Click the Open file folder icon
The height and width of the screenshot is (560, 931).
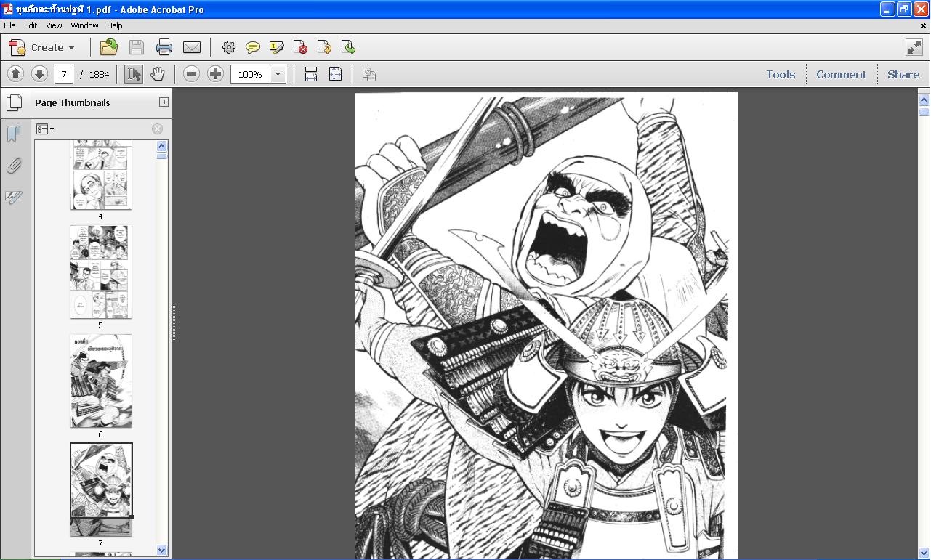109,47
